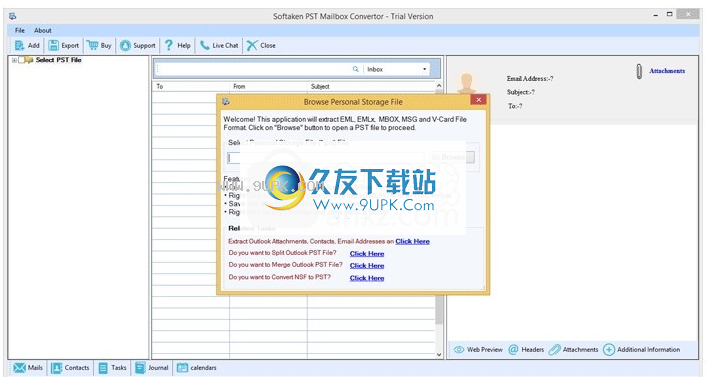Click Here link to Convert NSF to PST
This screenshot has height=377, width=706.
(367, 278)
